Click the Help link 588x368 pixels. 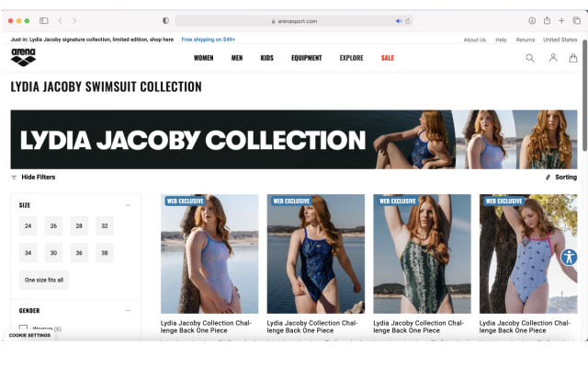pyautogui.click(x=501, y=40)
